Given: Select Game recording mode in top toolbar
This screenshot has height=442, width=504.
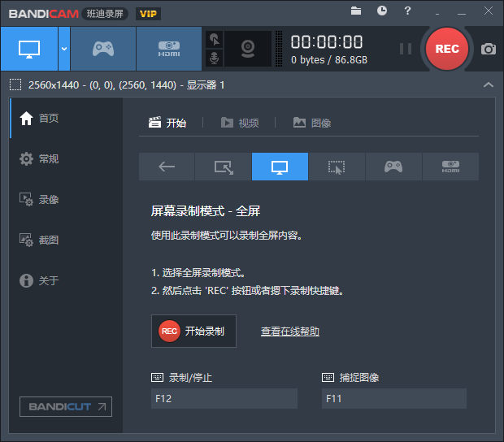Looking at the screenshot, I should 103,49.
